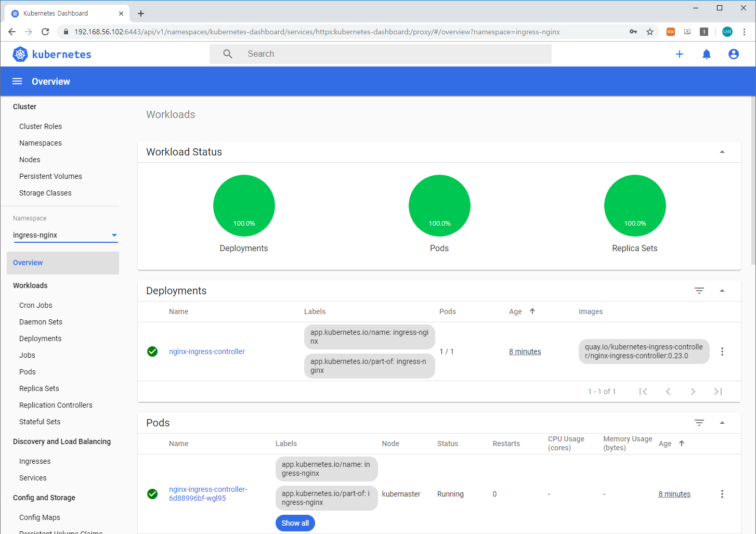The height and width of the screenshot is (534, 756).
Task: Go to last page of Deployments
Action: tap(718, 392)
